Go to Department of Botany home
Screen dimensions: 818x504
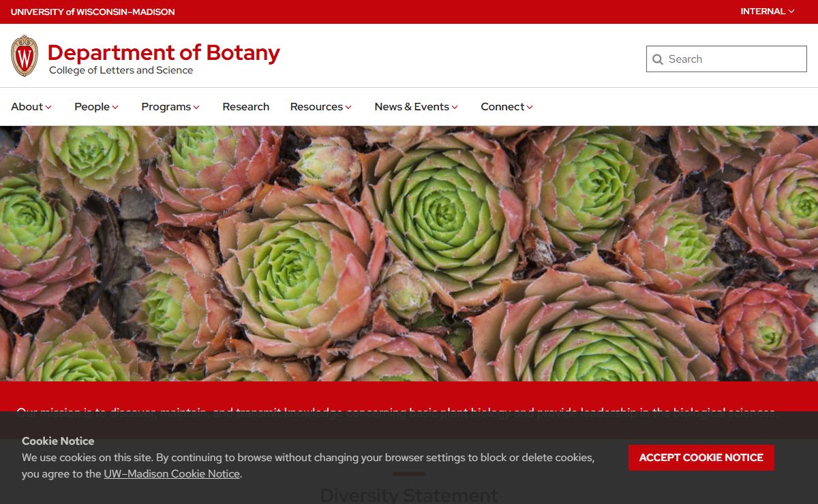(x=164, y=52)
